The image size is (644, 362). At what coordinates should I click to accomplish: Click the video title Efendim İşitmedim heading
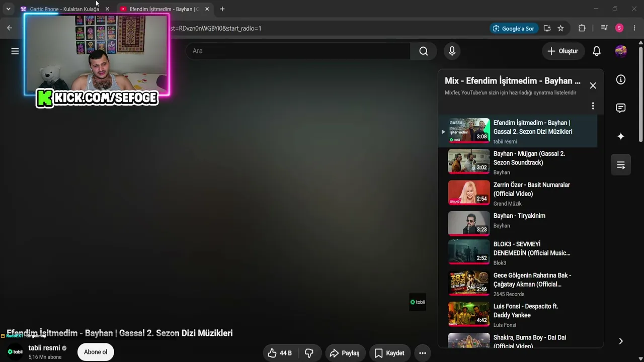point(120,333)
